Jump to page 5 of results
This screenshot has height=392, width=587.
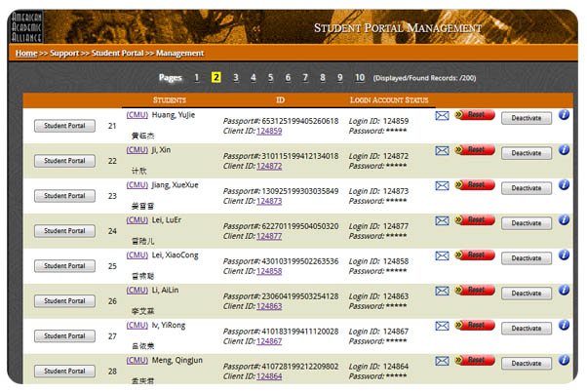pos(270,77)
